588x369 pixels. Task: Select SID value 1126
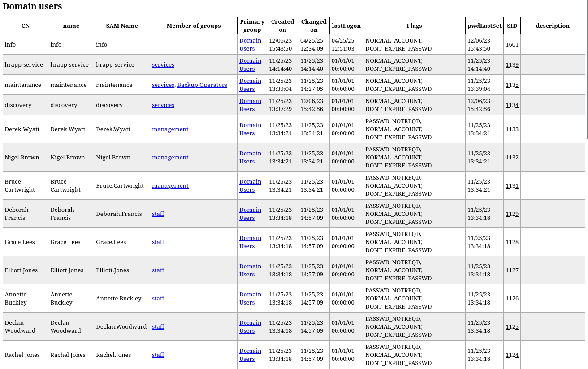pos(512,298)
